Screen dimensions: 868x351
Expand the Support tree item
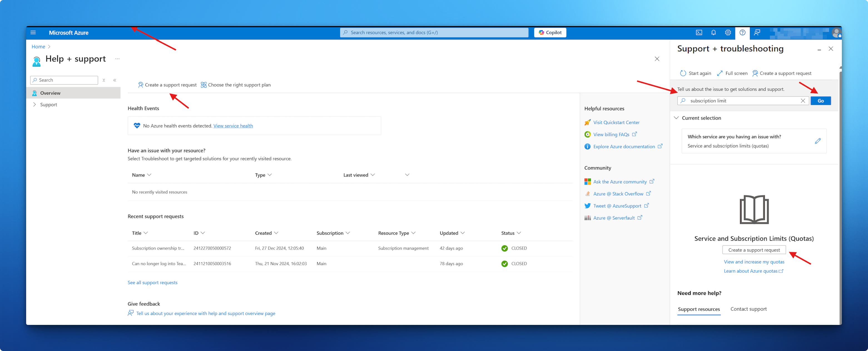click(x=34, y=105)
